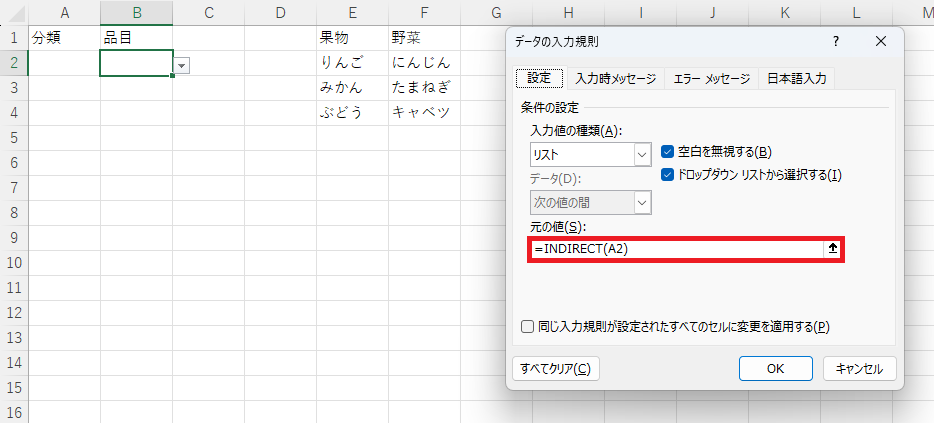Screen dimensions: 934x423
Task: Click cell containing 果物
Action: 353,38
